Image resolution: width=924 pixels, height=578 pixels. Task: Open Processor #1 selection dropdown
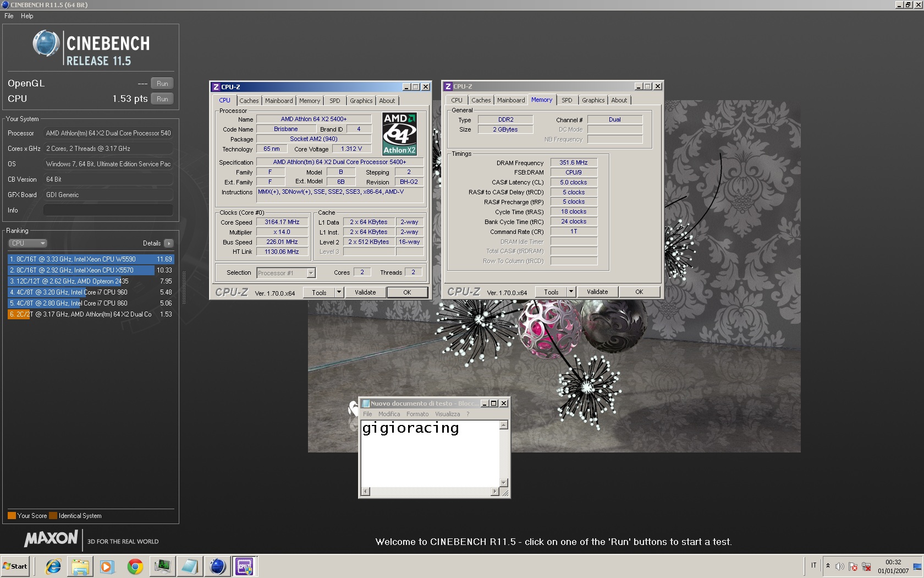286,273
